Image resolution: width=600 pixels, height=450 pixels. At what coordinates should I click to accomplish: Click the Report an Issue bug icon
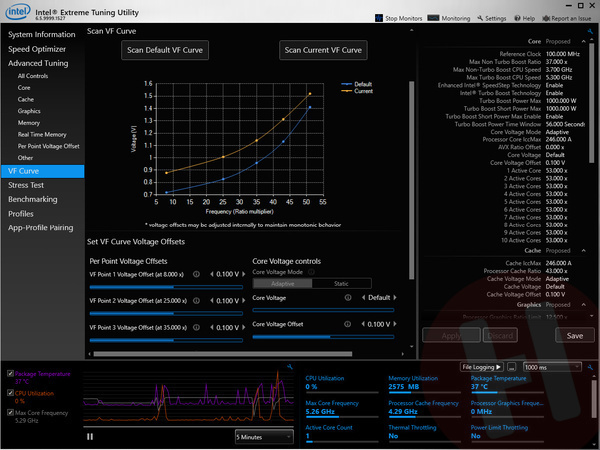[546, 18]
